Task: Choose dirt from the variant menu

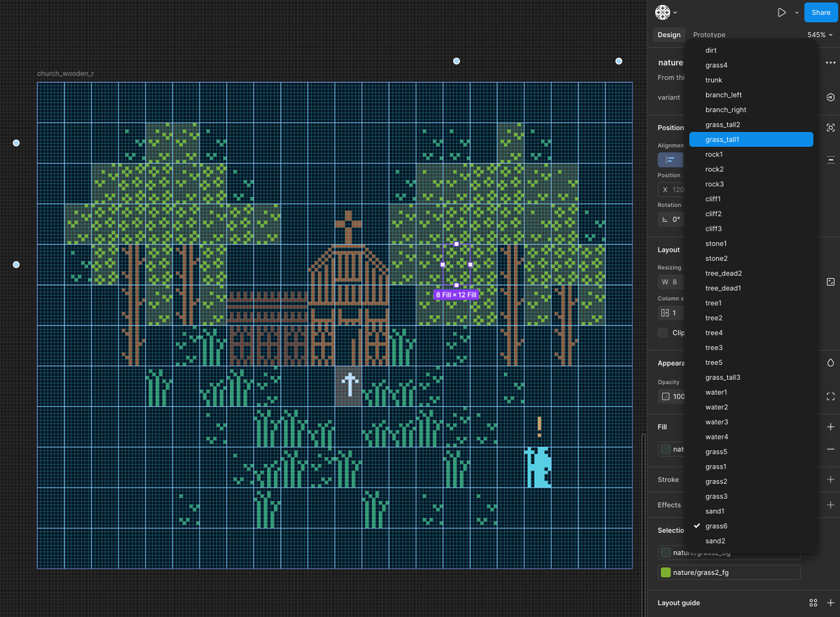Action: pos(751,50)
